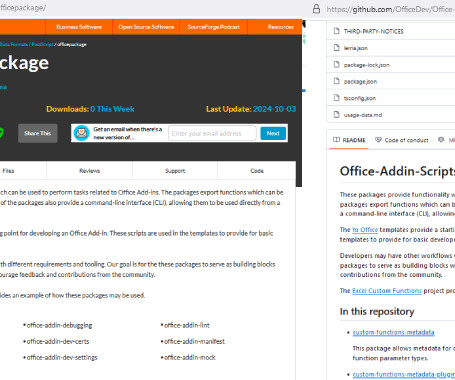Switch to the README tab
Viewport: 455px width, 380px height.
coord(349,140)
